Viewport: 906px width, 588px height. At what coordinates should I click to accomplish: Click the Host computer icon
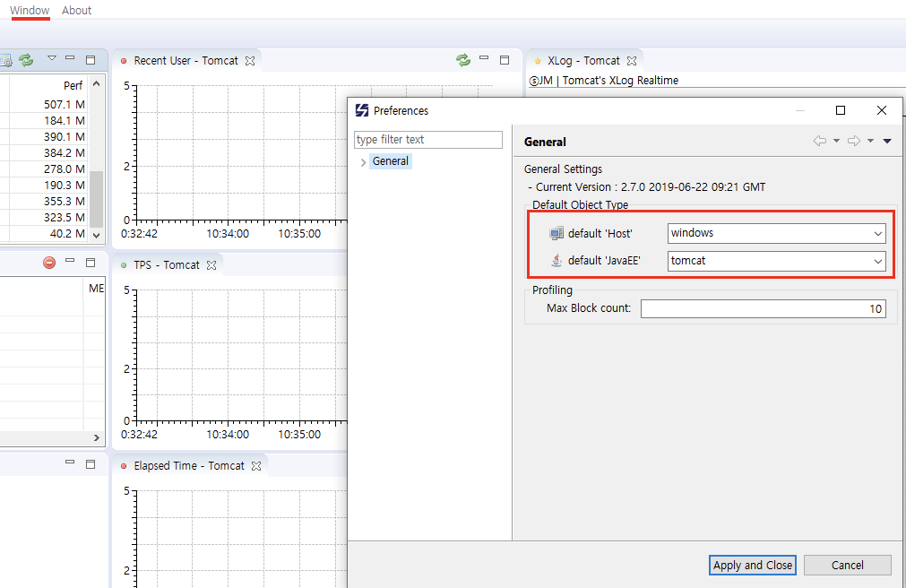pyautogui.click(x=556, y=233)
